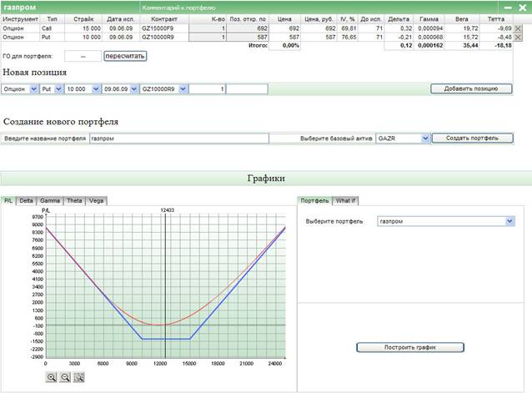This screenshot has height=393, width=532.
Task: Click the Тетта column header
Action: 495,19
